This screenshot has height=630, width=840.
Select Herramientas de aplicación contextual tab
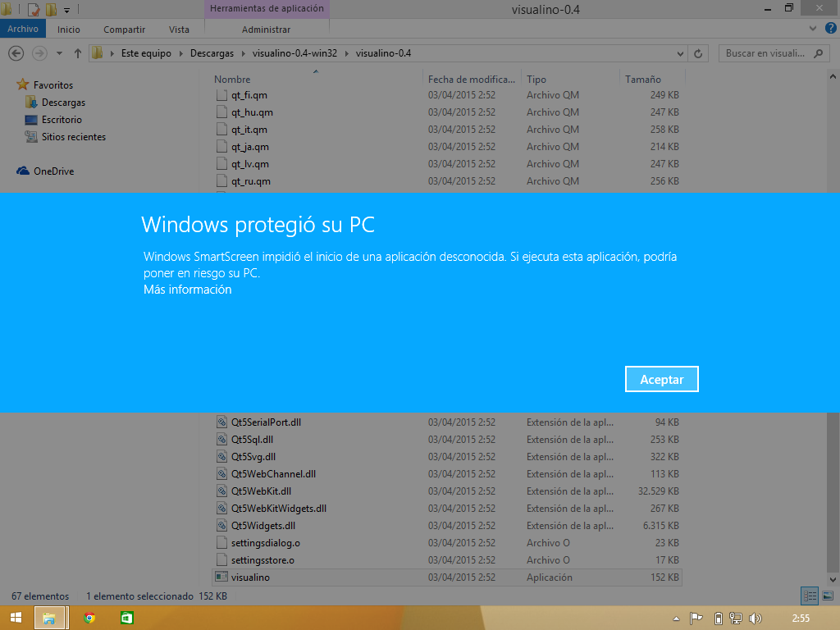(x=267, y=8)
